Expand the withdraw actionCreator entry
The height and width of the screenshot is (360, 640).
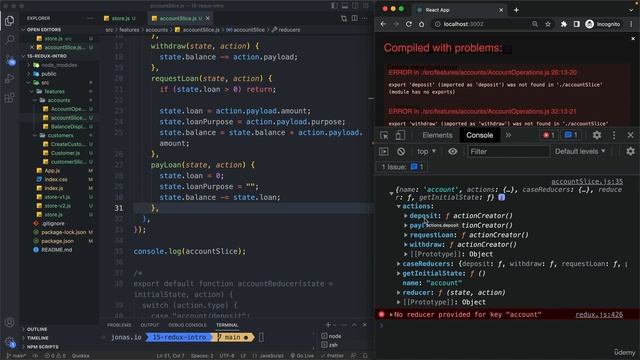point(406,244)
